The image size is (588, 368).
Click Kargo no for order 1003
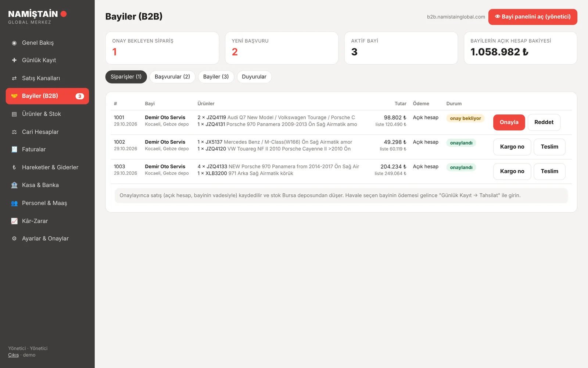click(x=512, y=171)
